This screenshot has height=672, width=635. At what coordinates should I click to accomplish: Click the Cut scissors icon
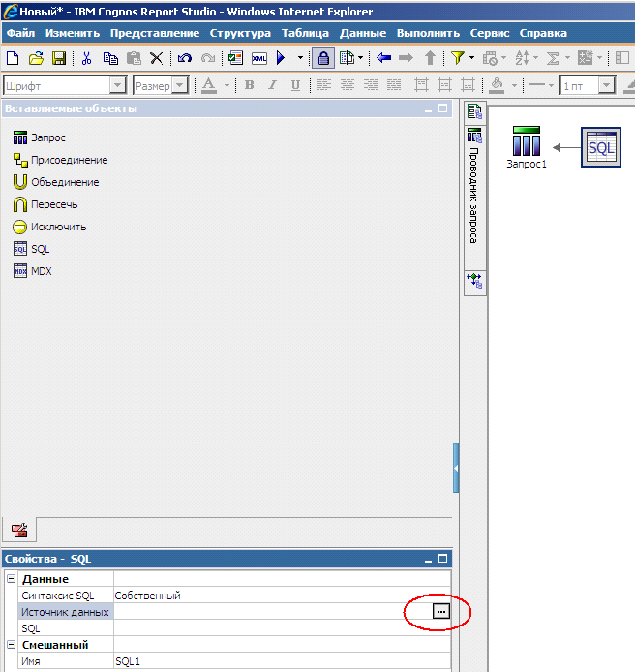coord(87,58)
